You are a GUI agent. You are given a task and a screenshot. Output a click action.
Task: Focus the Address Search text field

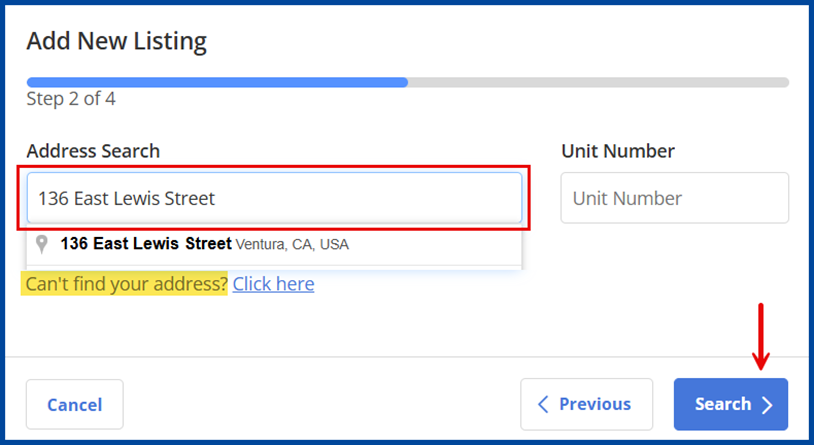click(274, 198)
